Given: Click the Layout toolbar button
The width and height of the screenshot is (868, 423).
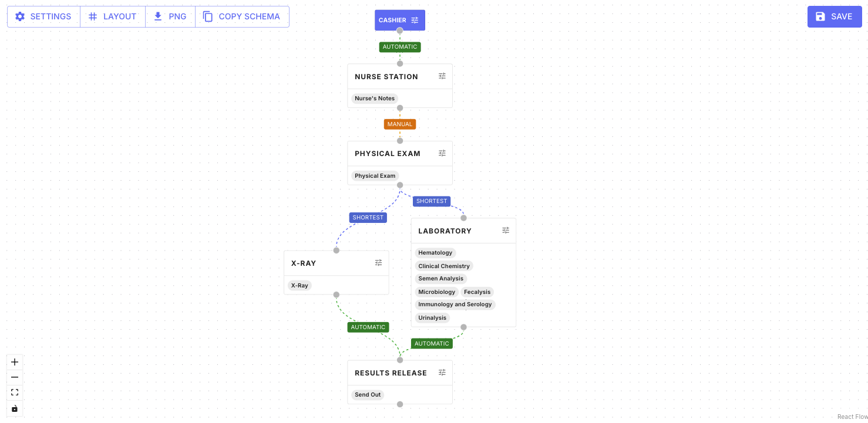Looking at the screenshot, I should point(112,16).
